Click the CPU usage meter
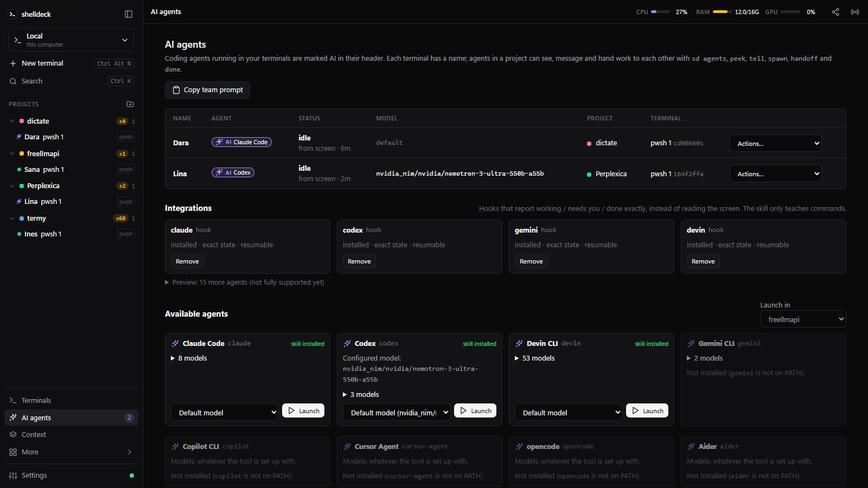 [x=662, y=12]
